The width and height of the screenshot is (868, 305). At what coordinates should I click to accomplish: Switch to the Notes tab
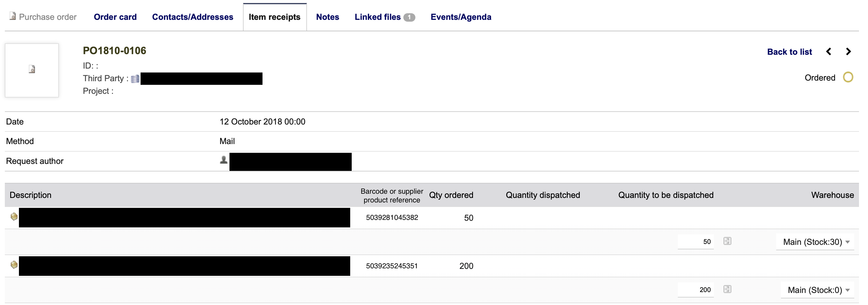click(327, 17)
